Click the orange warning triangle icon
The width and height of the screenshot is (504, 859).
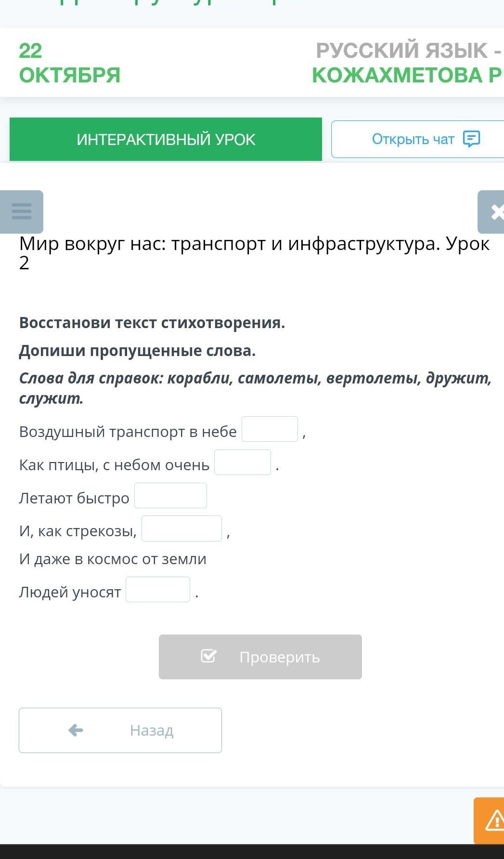493,820
